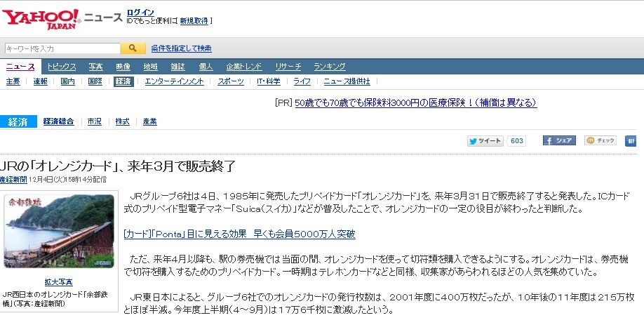Select the 雑誌 tab
The height and width of the screenshot is (332, 644).
[178, 67]
